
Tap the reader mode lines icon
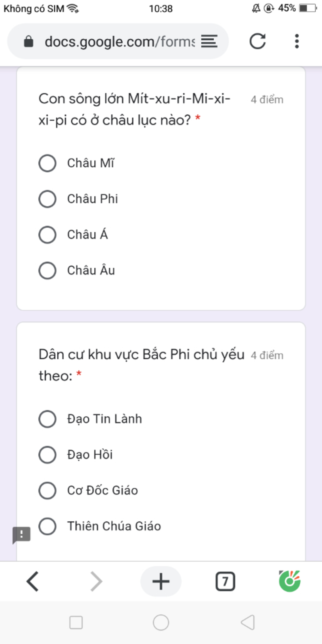(x=209, y=41)
